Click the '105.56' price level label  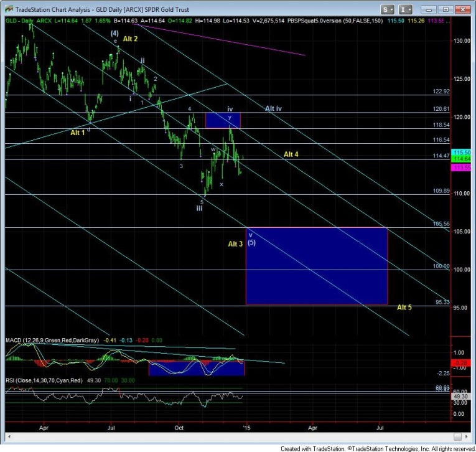(x=441, y=224)
